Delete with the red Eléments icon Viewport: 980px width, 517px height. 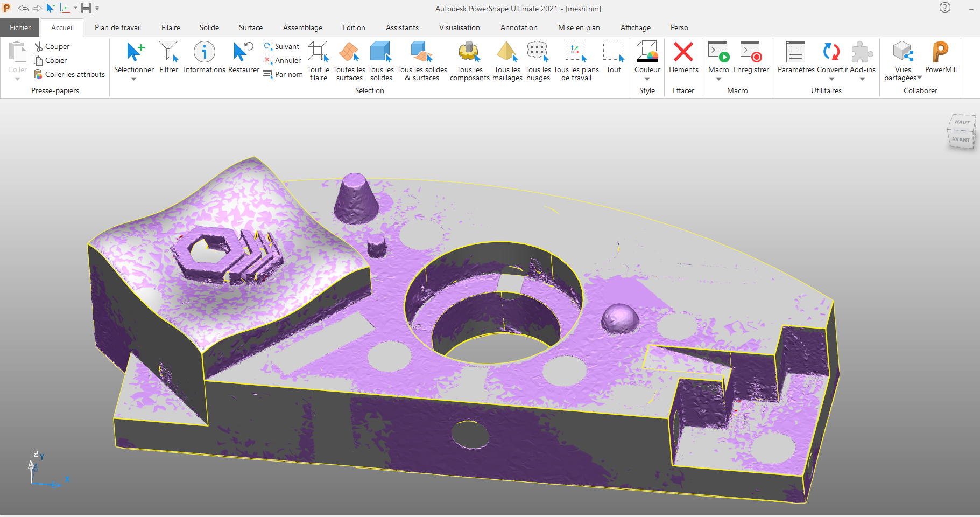click(683, 53)
